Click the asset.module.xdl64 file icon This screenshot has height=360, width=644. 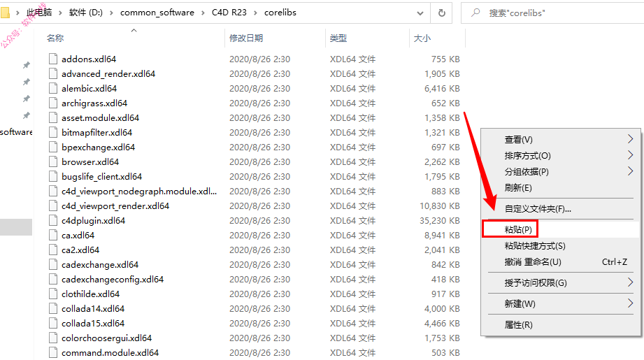[x=53, y=118]
